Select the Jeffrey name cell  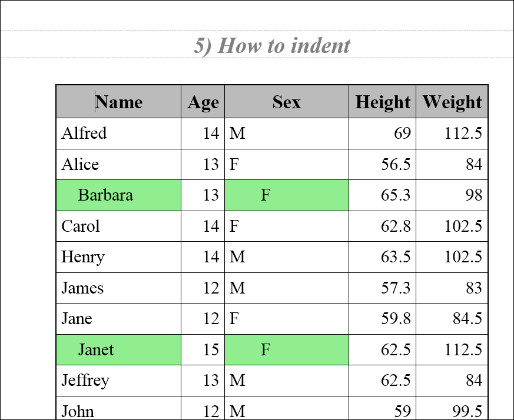[x=85, y=381]
